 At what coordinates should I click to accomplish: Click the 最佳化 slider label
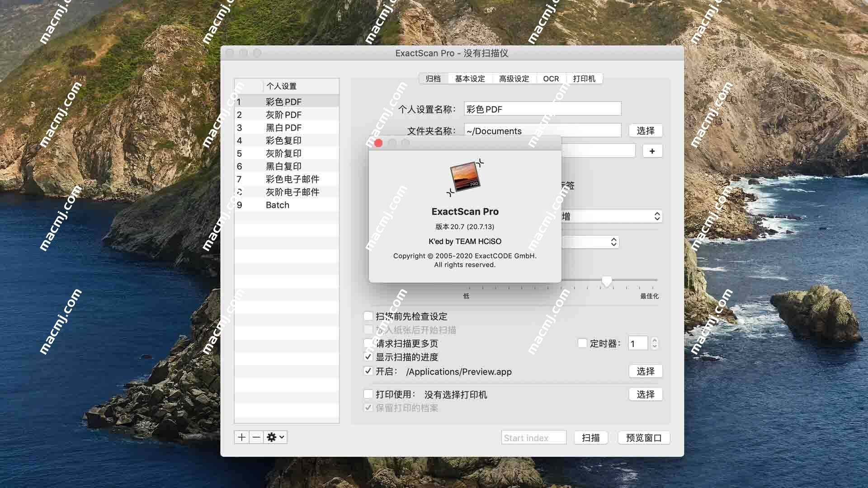coord(649,296)
